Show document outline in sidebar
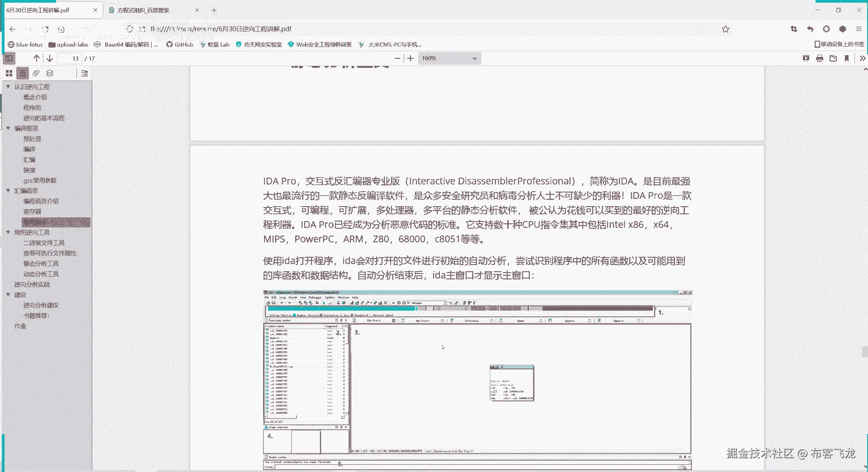The width and height of the screenshot is (868, 472). (x=23, y=73)
